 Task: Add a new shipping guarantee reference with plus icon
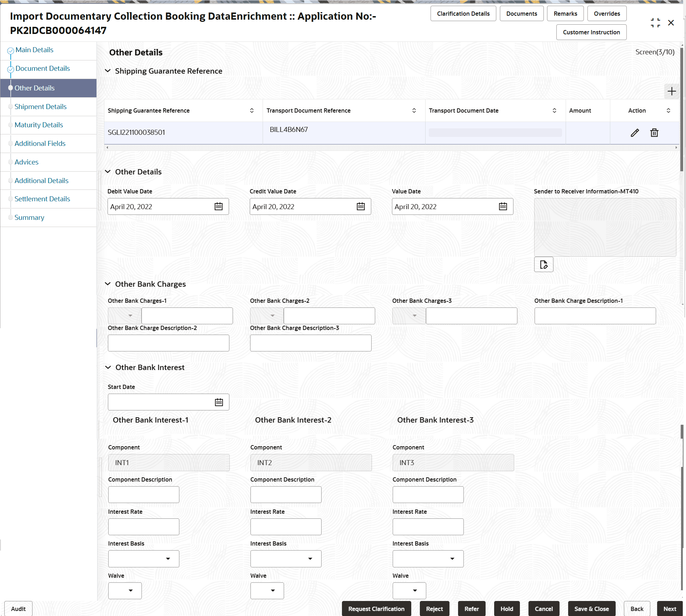coord(672,92)
